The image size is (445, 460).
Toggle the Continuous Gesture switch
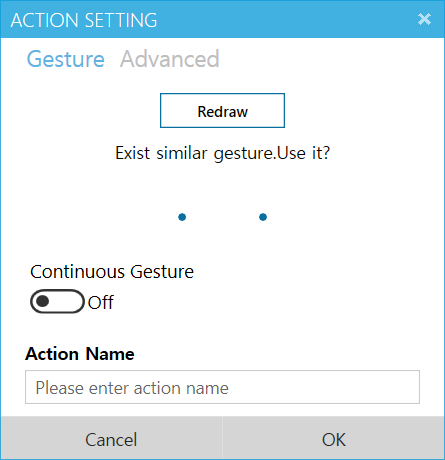click(57, 302)
